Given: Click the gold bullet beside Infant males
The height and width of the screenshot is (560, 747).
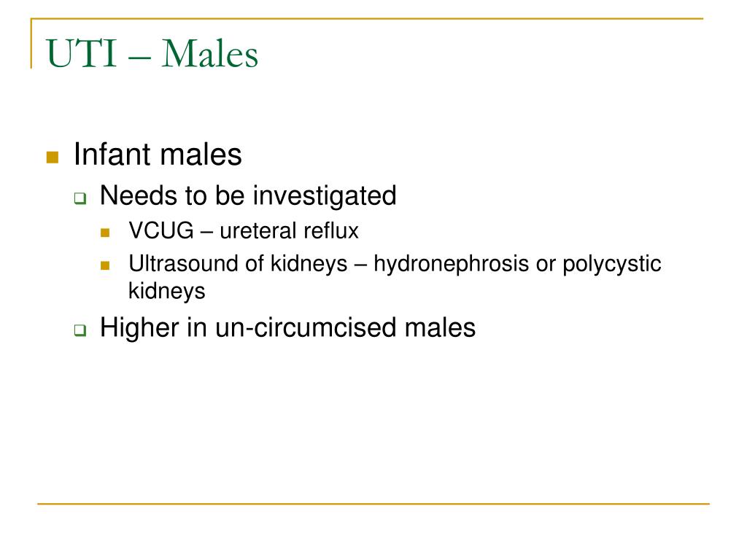Looking at the screenshot, I should coord(53,157).
